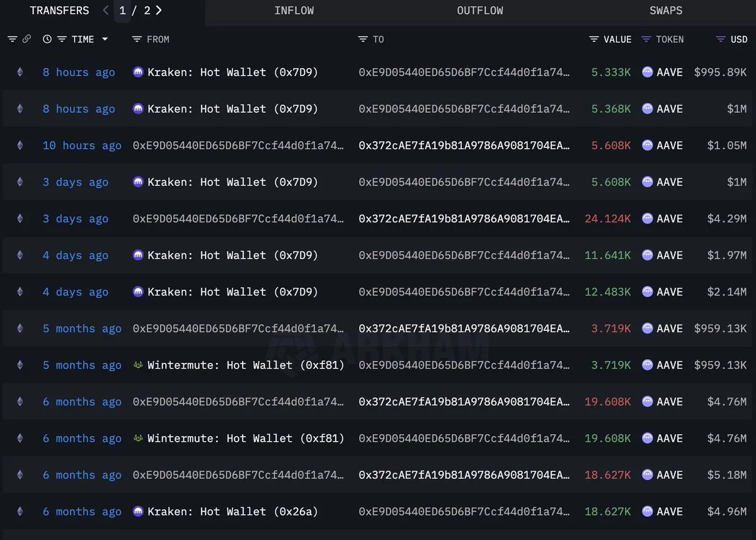Open the TIME column filter
The width and height of the screenshot is (756, 540).
[x=62, y=39]
